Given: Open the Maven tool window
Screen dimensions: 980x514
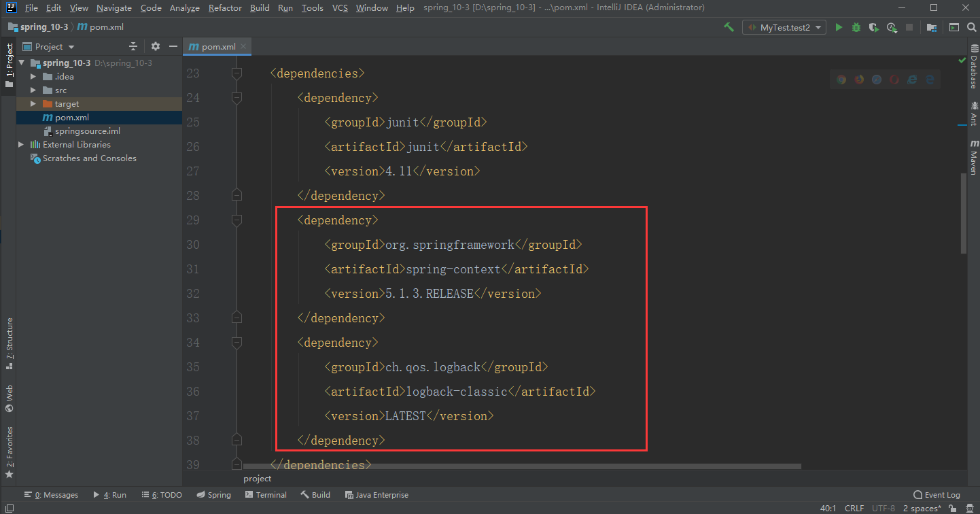Looking at the screenshot, I should coord(973,157).
